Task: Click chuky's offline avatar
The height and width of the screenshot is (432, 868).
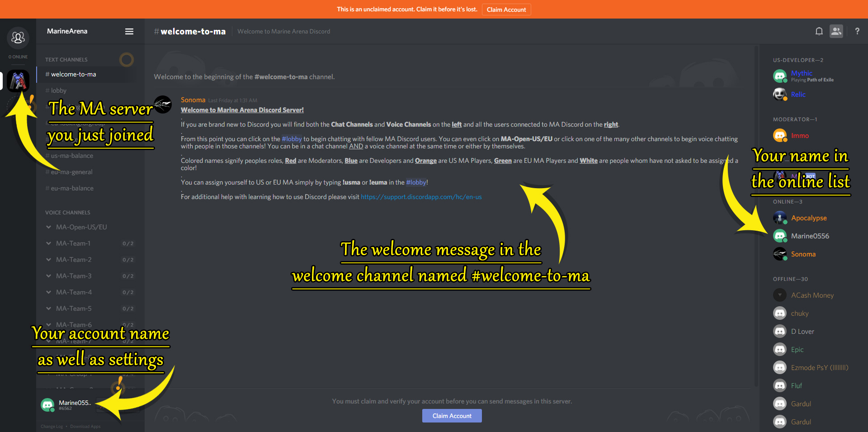Action: (780, 313)
